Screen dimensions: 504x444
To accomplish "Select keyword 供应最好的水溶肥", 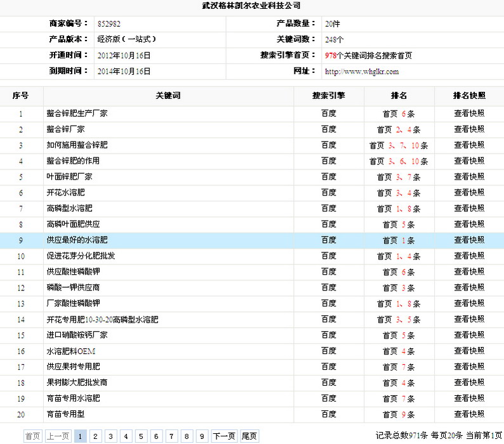I will (77, 240).
